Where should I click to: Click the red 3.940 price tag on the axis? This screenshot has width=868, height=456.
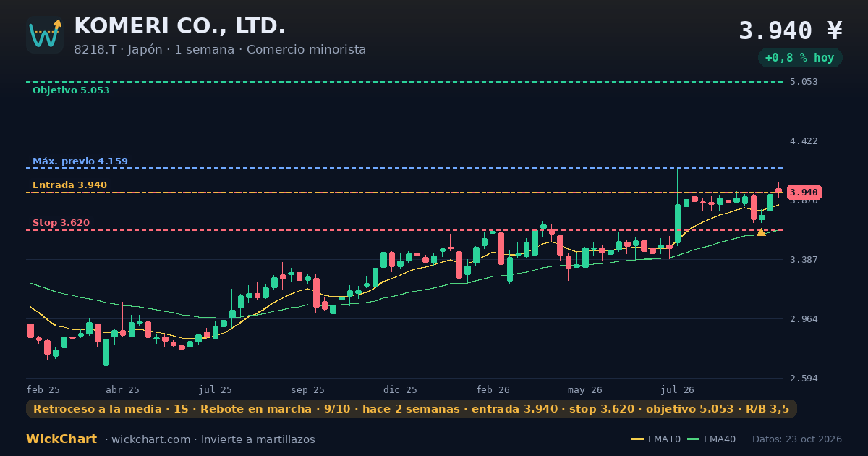point(804,193)
